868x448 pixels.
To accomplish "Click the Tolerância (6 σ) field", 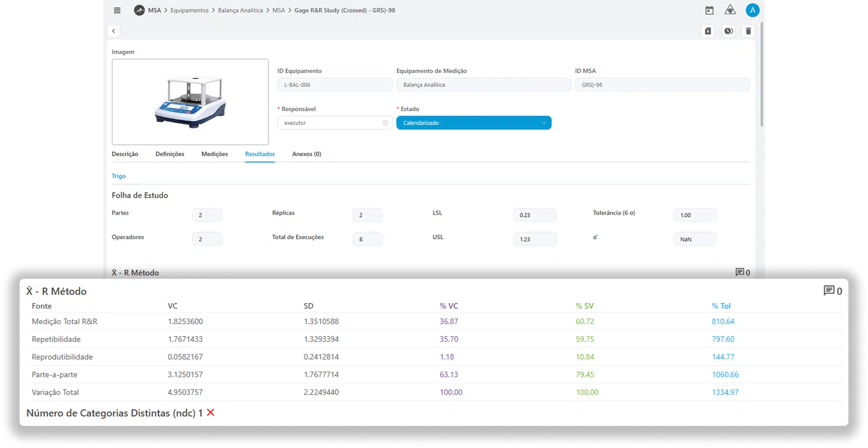I will (x=695, y=215).
